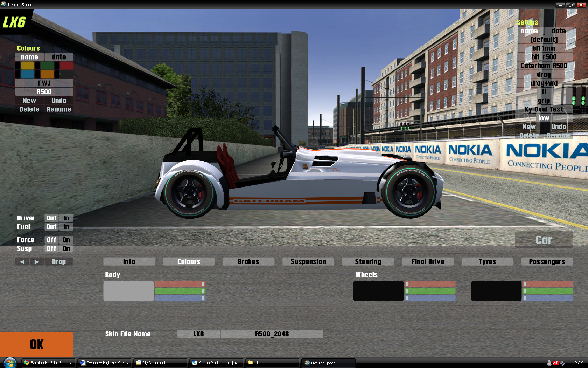Open the Passengers tab
The image size is (588, 368).
547,261
